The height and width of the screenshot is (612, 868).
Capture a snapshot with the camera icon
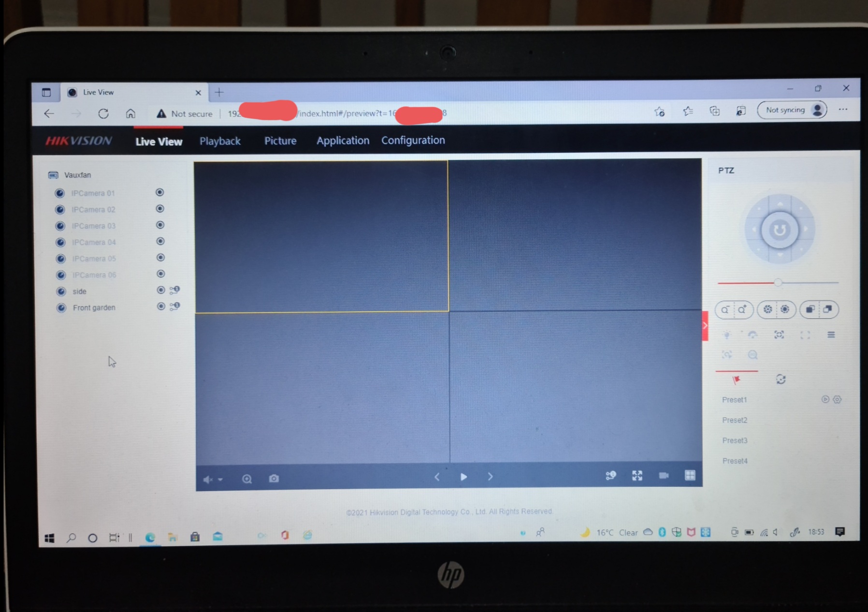pyautogui.click(x=274, y=479)
